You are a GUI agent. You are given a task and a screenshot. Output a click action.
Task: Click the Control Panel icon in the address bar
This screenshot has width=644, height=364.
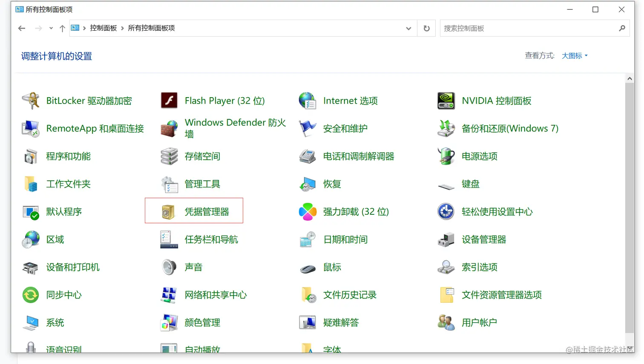75,28
